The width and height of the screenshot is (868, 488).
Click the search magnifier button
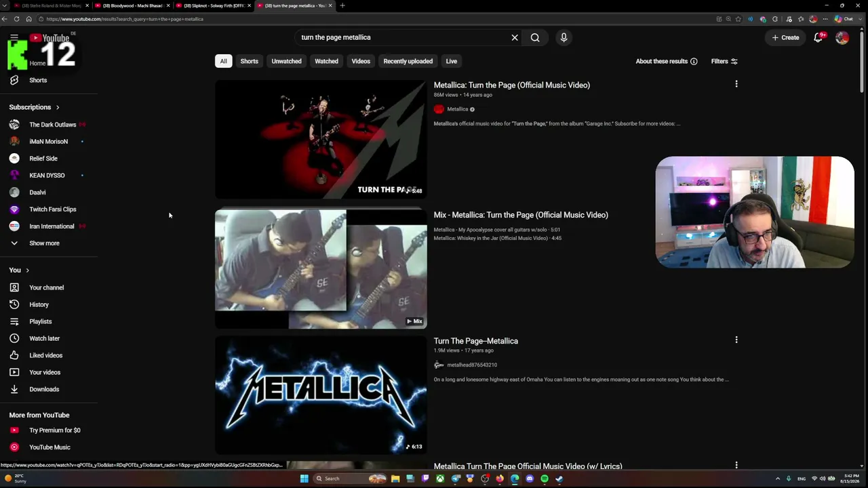[535, 37]
